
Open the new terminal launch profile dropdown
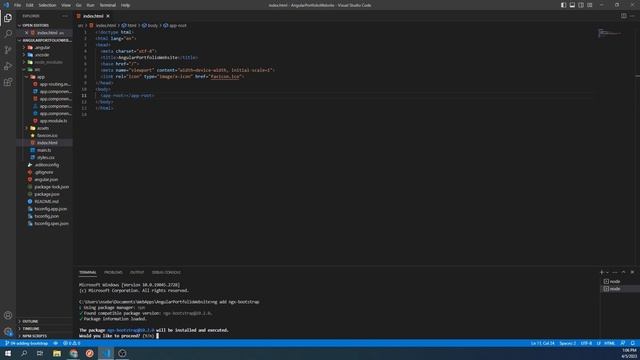(607, 272)
